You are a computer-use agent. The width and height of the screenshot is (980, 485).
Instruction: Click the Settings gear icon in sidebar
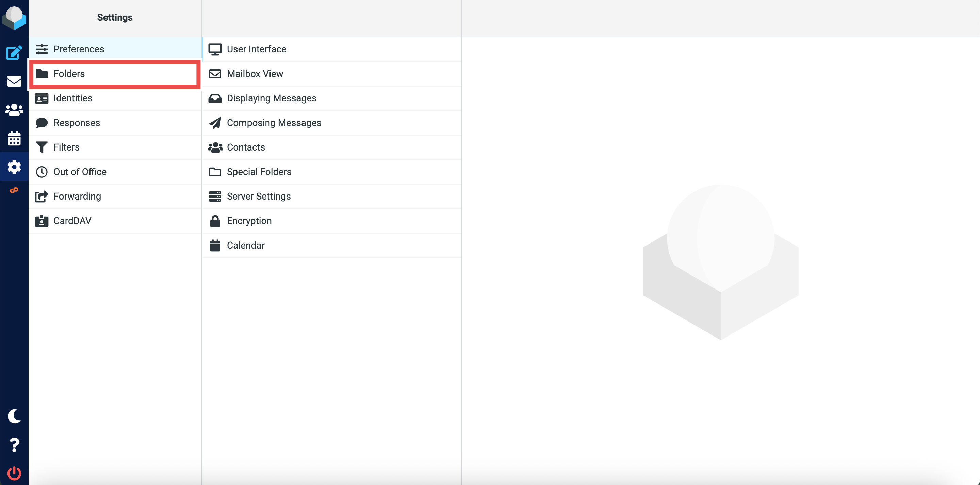[x=14, y=167]
